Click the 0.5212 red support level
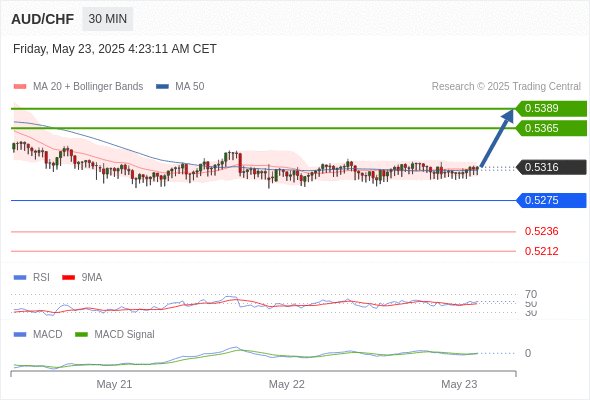The image size is (590, 400). pyautogui.click(x=541, y=251)
